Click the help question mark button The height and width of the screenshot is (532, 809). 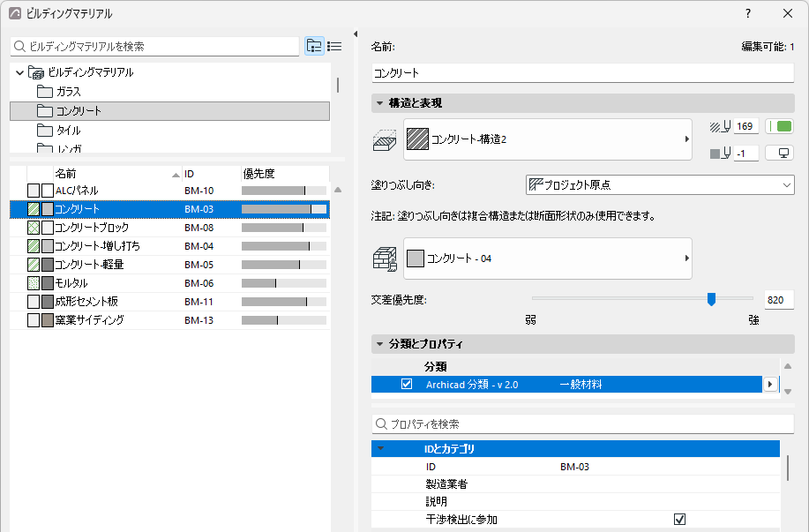(748, 13)
